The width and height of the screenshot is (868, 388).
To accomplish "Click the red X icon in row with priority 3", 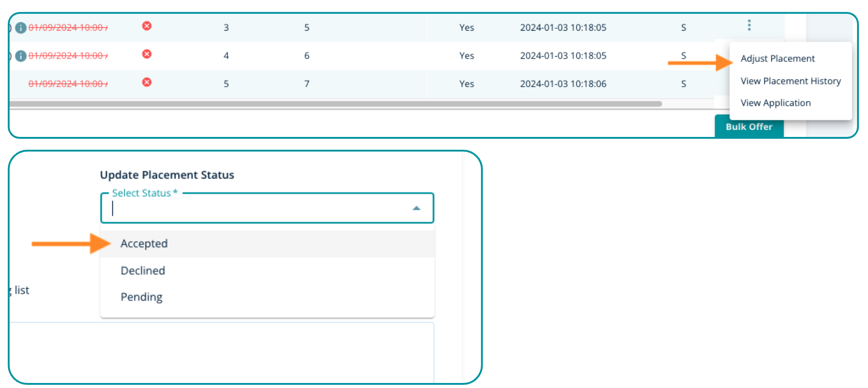I will point(147,26).
